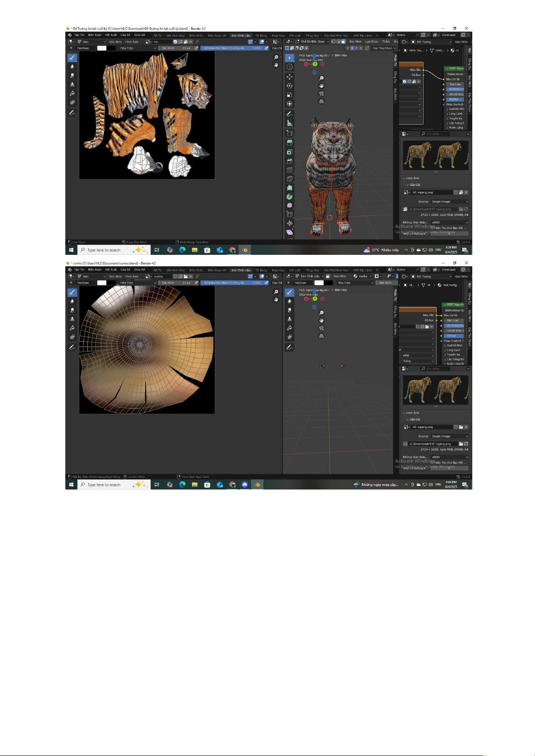
Task: Open 'Tập Tin' menu in Đỗ Trường An window
Action: point(79,35)
